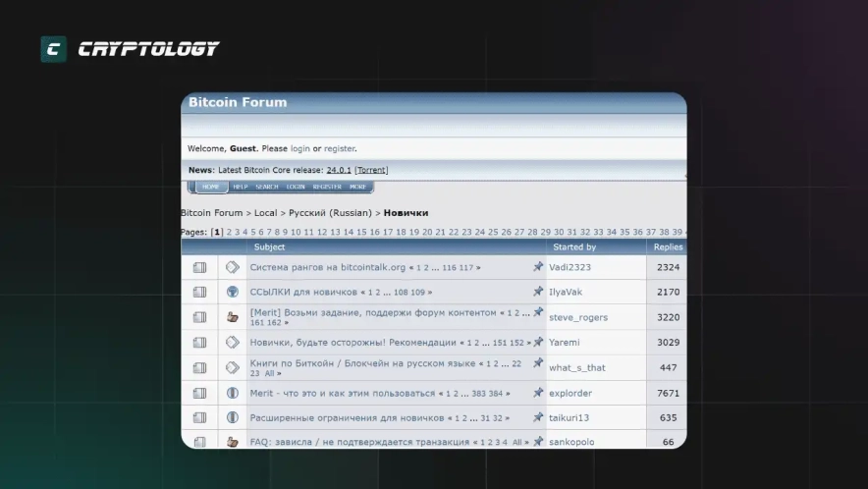Open steve_rogers user profile
The image size is (868, 489).
577,317
